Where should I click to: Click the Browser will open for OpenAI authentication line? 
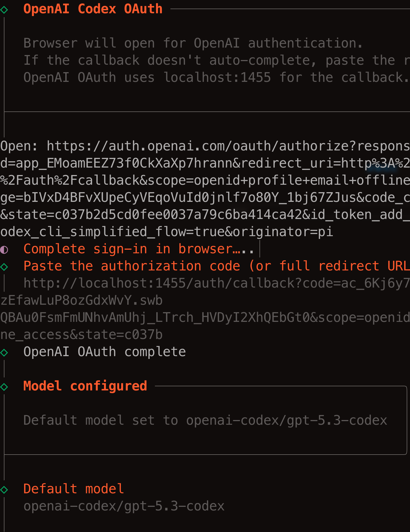click(193, 43)
